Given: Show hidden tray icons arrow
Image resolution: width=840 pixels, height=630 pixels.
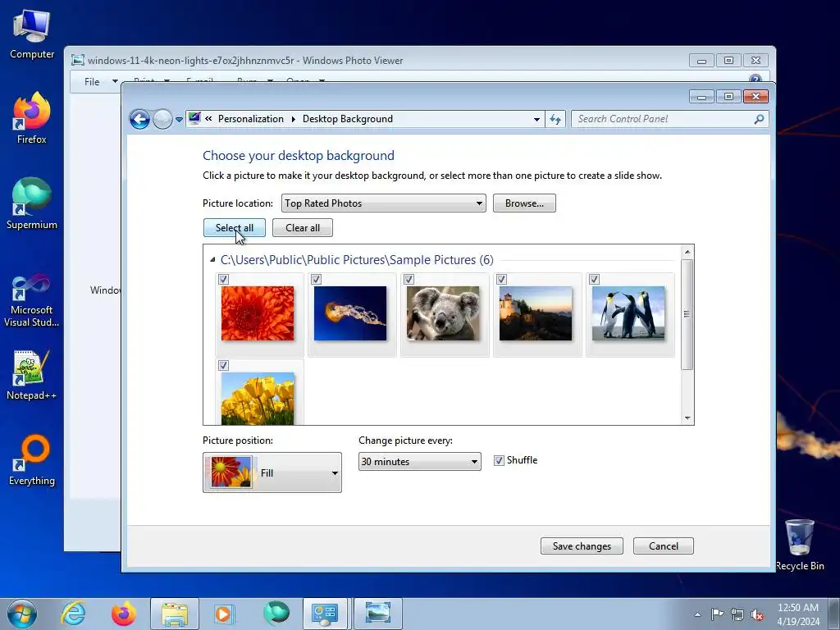Looking at the screenshot, I should click(x=697, y=614).
